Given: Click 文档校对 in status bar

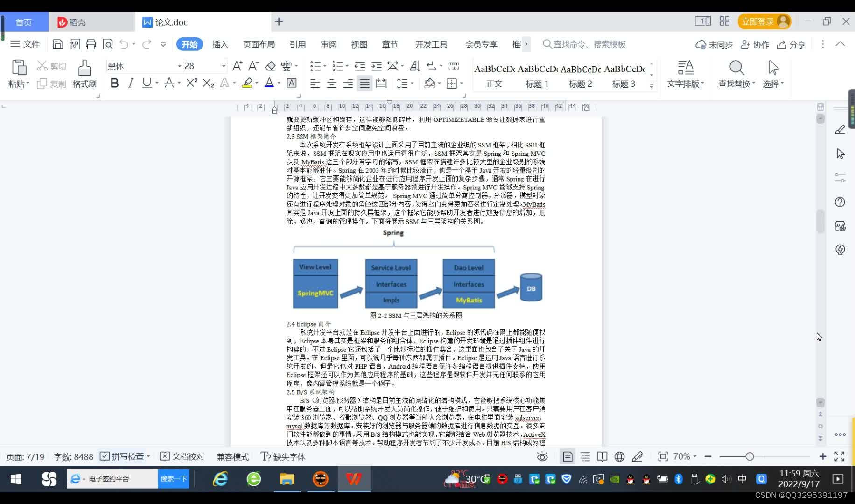Looking at the screenshot, I should [182, 456].
